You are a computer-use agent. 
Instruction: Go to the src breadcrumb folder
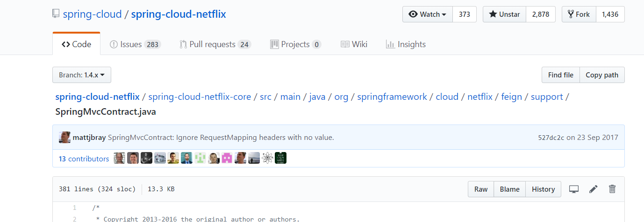(265, 97)
